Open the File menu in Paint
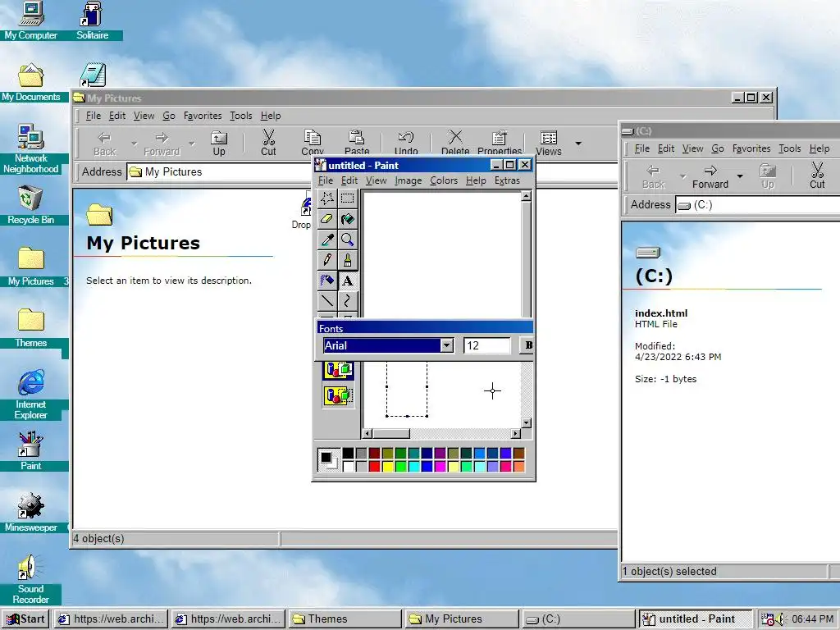 point(325,180)
